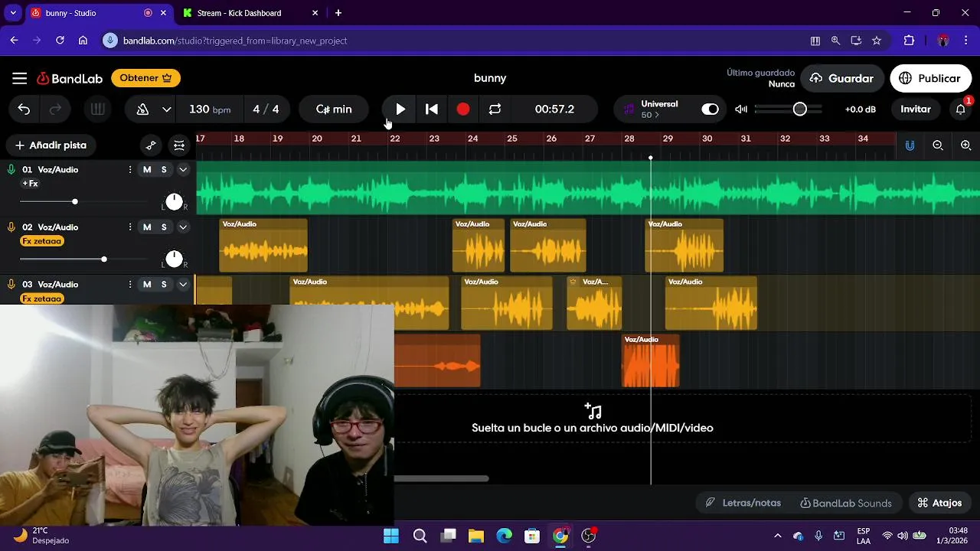Toggle the track height collapse icon
Screen dimensions: 980x551
179,145
